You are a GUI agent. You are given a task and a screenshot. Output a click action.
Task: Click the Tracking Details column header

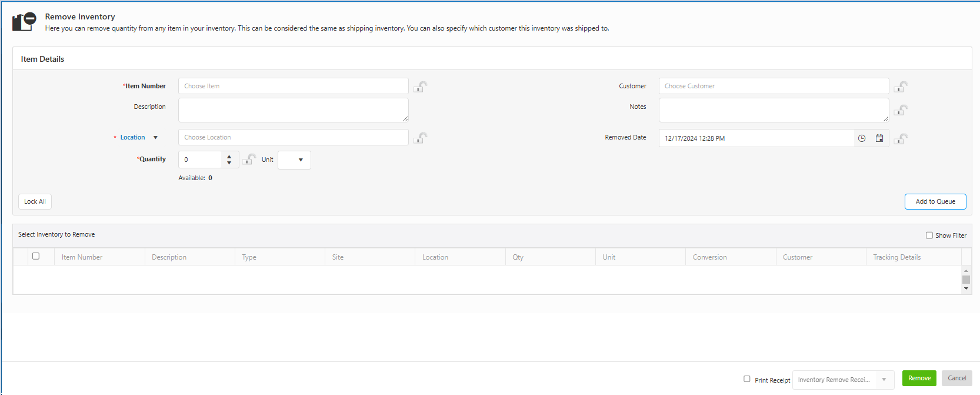pos(896,257)
